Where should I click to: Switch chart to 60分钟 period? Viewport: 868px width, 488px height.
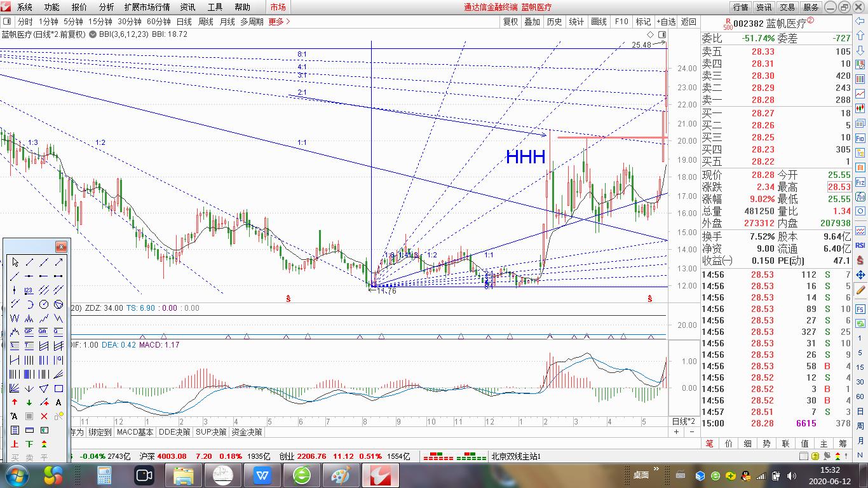[159, 22]
